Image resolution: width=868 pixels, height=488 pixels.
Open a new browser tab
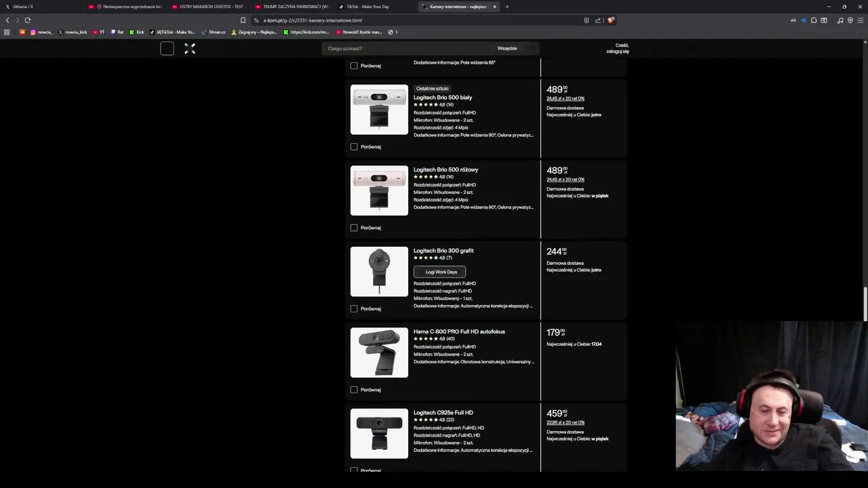[x=507, y=7]
